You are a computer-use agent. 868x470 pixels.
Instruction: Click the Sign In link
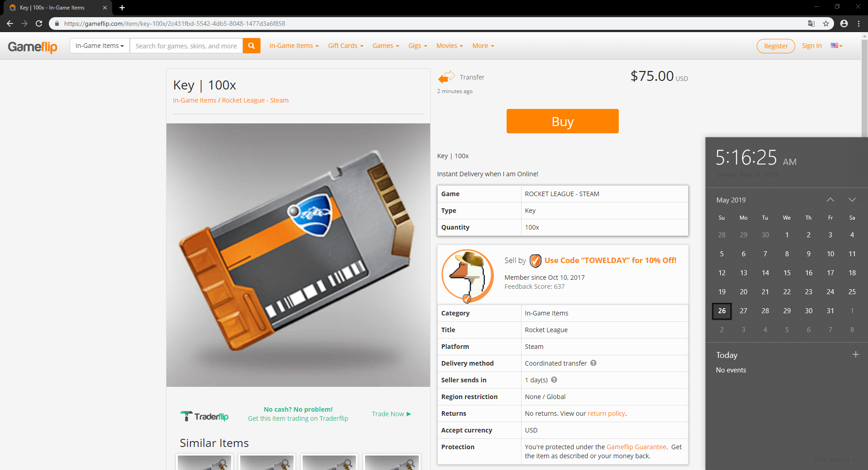[811, 46]
